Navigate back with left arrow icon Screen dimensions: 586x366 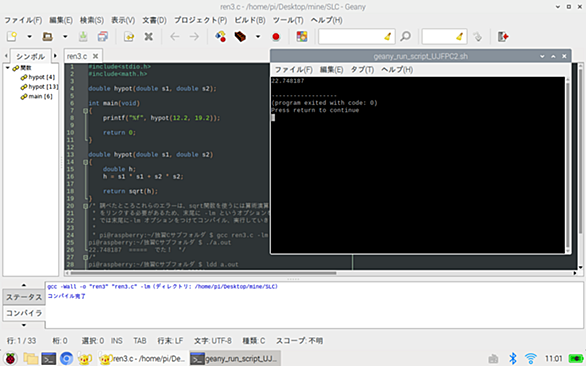tap(175, 37)
